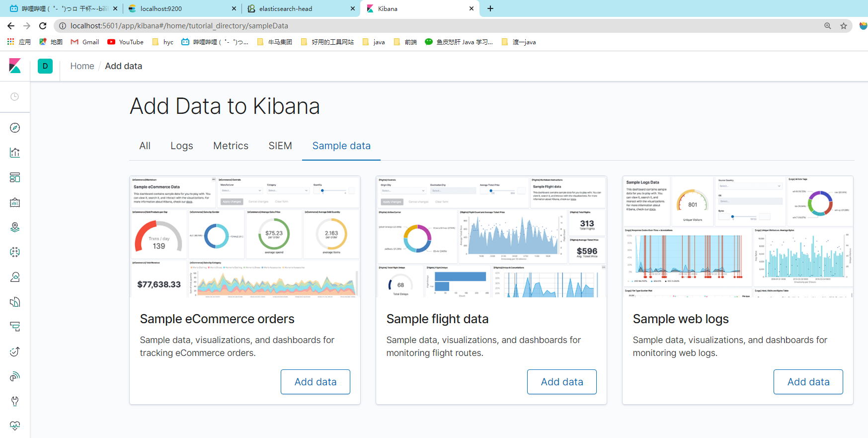Show recently viewed items via clock icon
Viewport: 868px width, 438px height.
[15, 96]
